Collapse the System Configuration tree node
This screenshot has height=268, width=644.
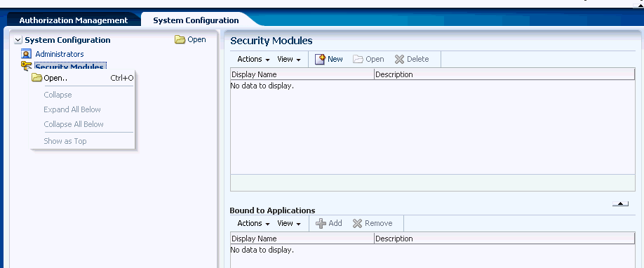coord(18,40)
